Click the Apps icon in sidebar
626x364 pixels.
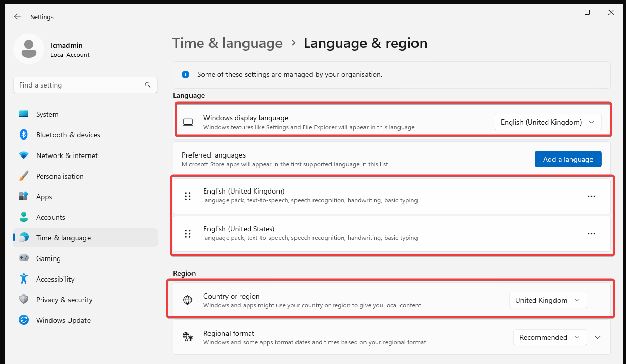(24, 197)
